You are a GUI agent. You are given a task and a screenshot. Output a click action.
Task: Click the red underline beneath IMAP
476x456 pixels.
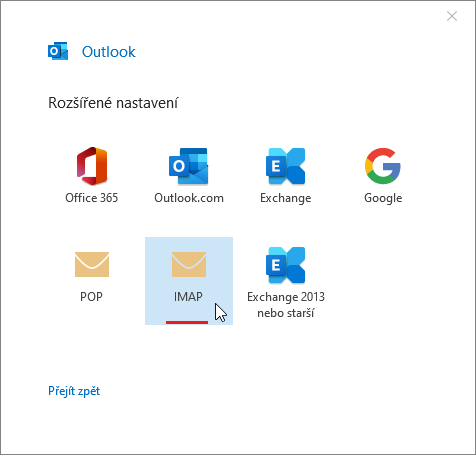click(x=187, y=322)
